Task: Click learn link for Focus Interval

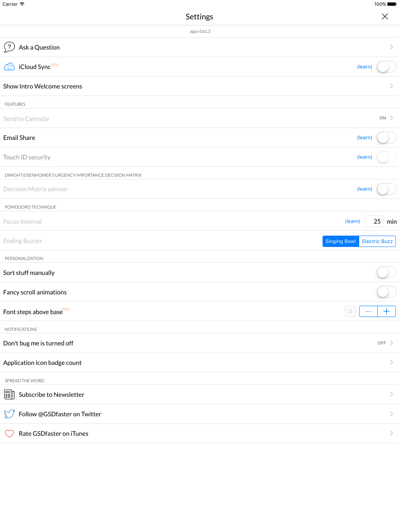Action: coord(352,221)
